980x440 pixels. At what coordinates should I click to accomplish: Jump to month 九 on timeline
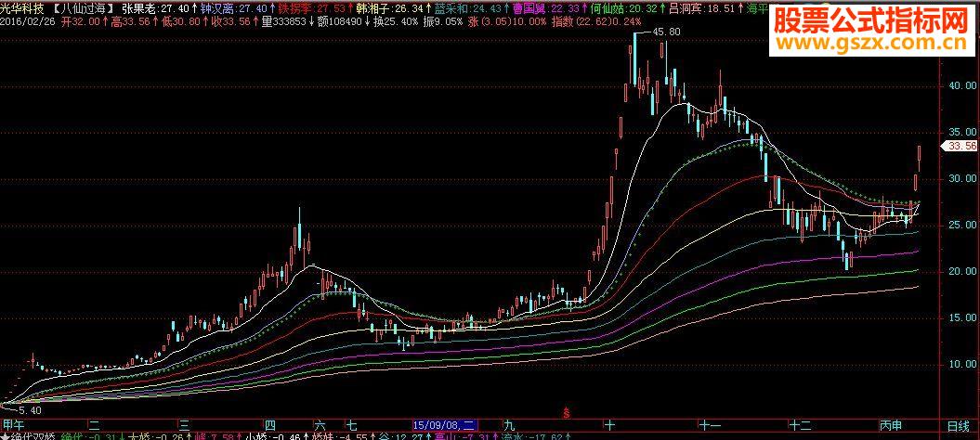coord(509,426)
